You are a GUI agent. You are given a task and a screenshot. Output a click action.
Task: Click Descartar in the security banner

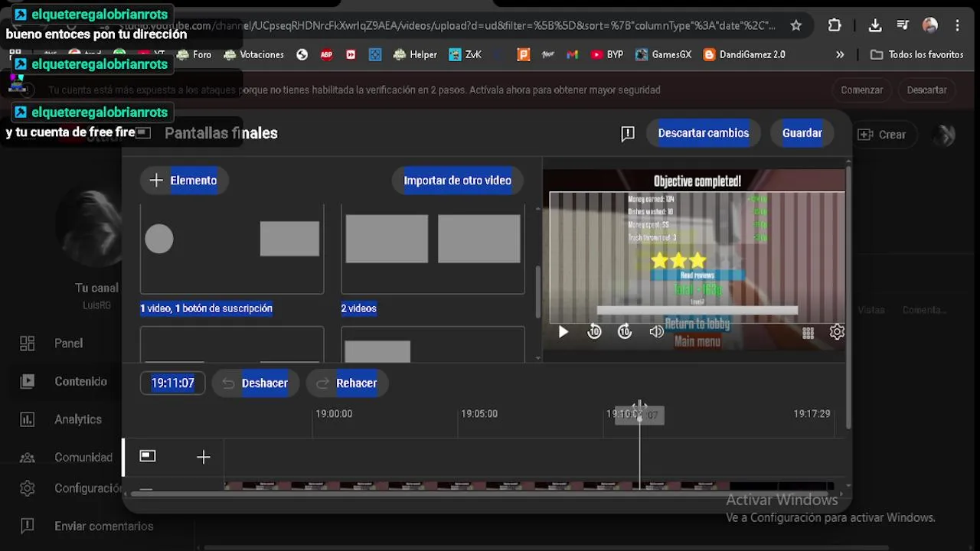pyautogui.click(x=927, y=90)
